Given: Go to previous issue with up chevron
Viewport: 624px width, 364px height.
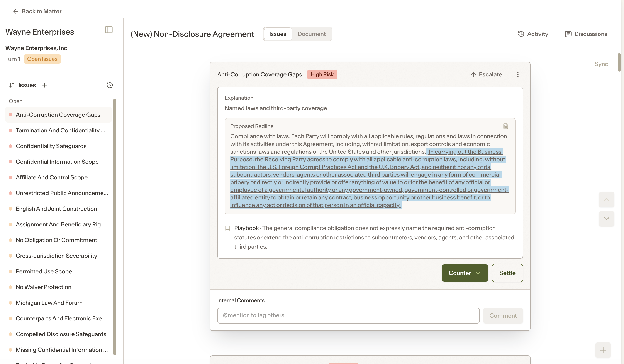Looking at the screenshot, I should pyautogui.click(x=606, y=200).
